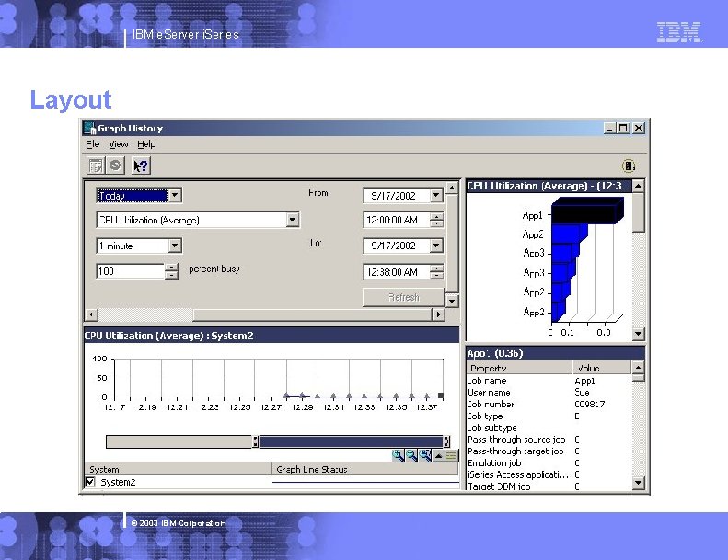728x560 pixels.
Task: Select the Pass-through source job row
Action: pos(549,440)
